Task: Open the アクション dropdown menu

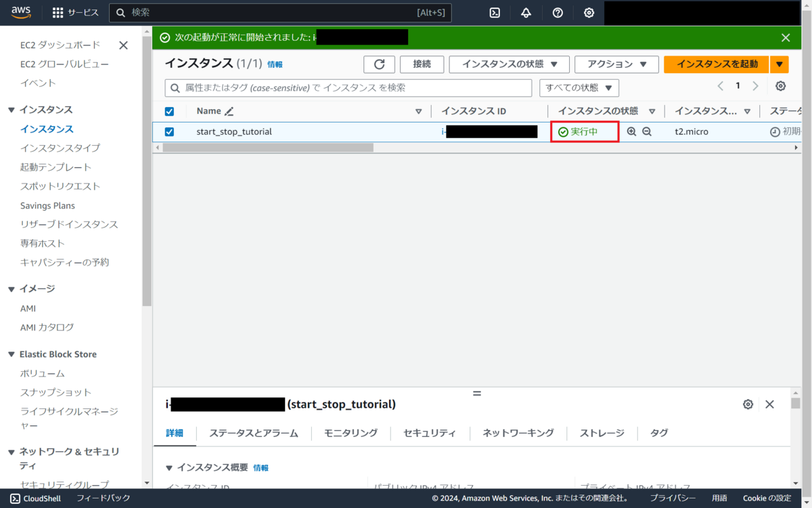Action: coord(616,64)
